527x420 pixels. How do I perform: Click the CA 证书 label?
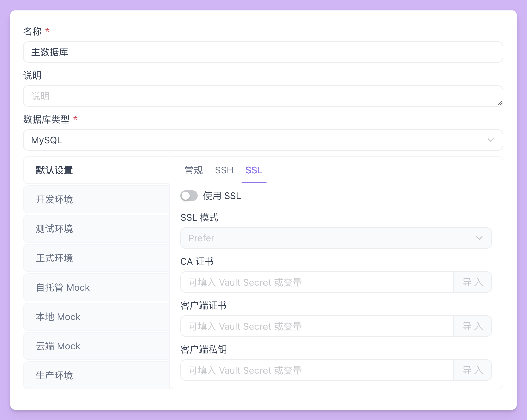tap(197, 262)
